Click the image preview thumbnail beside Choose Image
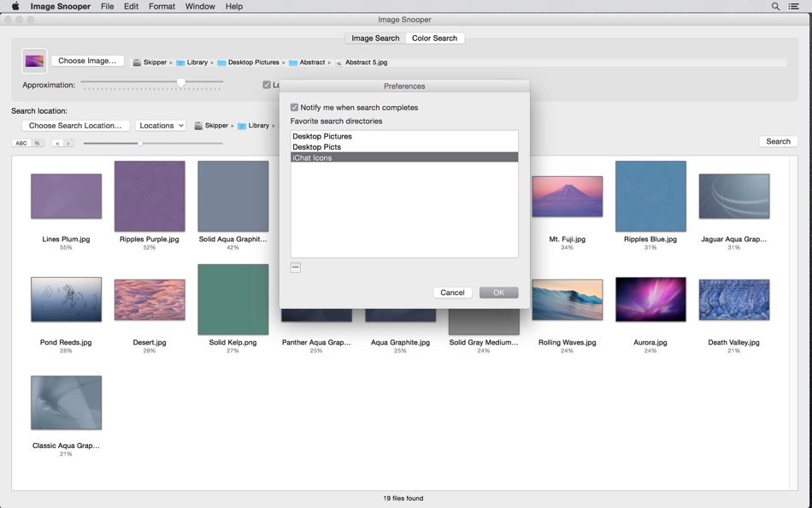Screen dimensions: 812x508 click(34, 60)
